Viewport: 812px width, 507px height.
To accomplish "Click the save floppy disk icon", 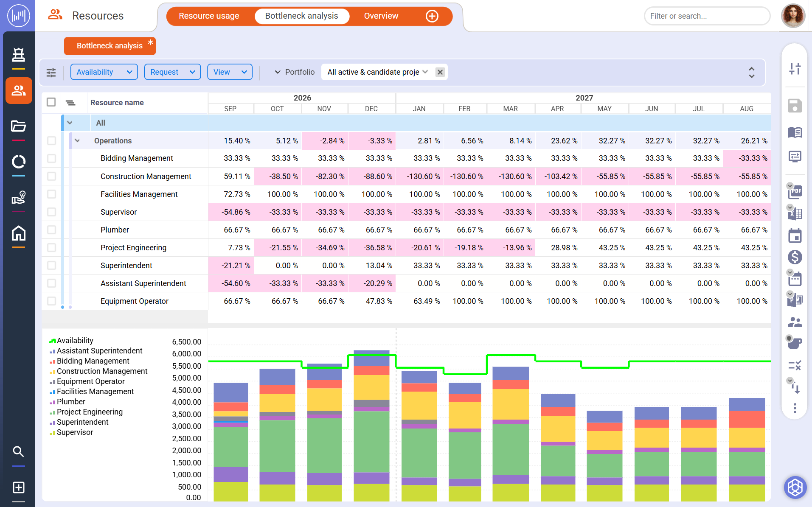I will coord(795,106).
